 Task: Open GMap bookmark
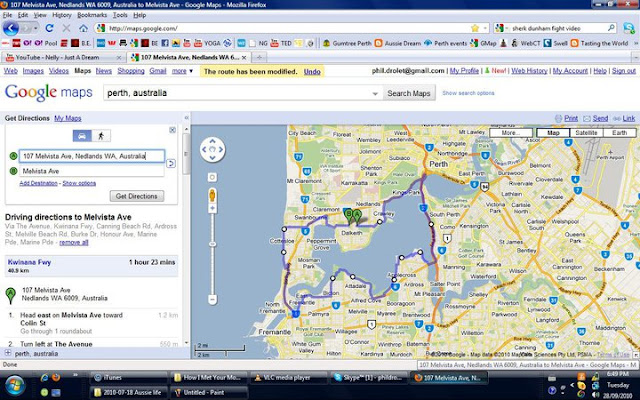point(484,43)
